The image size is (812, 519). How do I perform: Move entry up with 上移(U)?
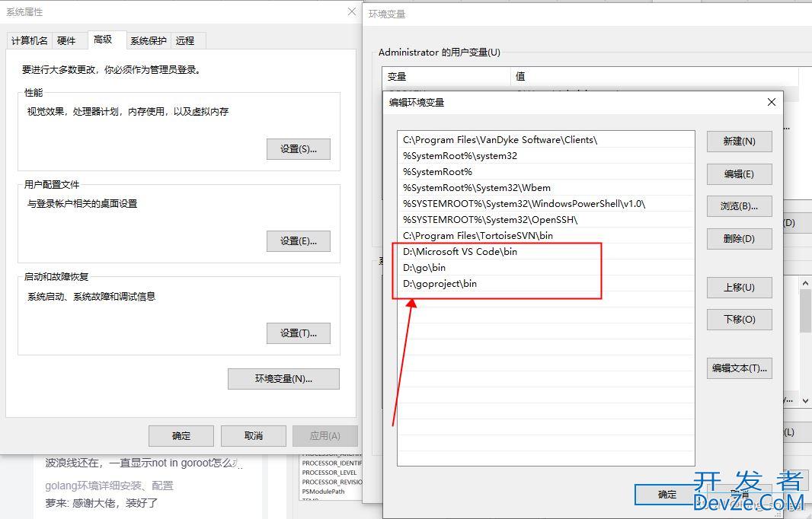tap(739, 287)
